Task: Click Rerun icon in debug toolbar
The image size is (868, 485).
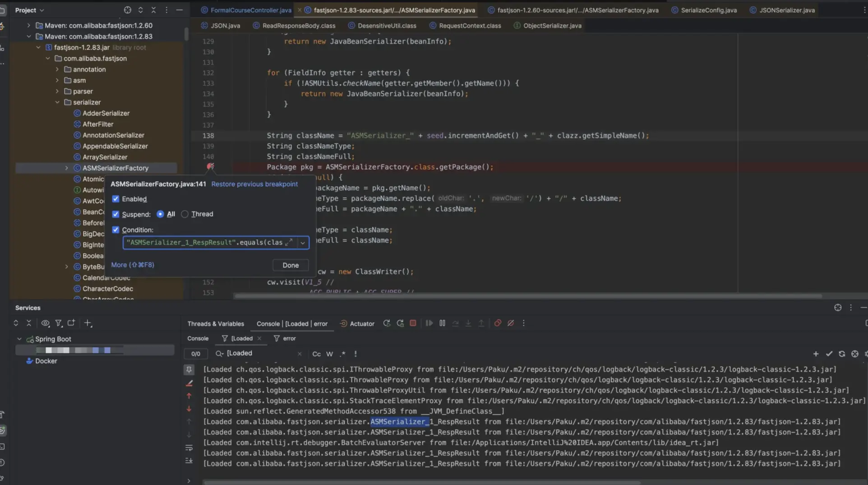Action: [x=387, y=324]
